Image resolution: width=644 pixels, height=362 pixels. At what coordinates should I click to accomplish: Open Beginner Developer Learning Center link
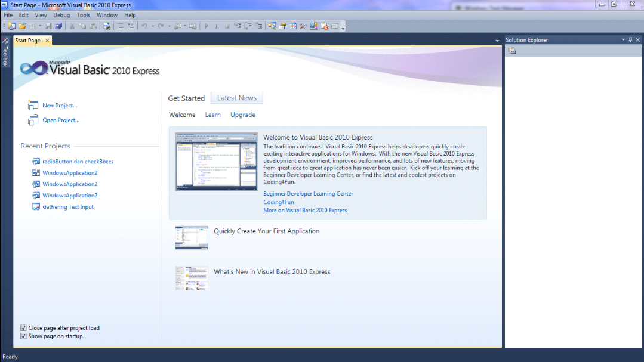(308, 194)
